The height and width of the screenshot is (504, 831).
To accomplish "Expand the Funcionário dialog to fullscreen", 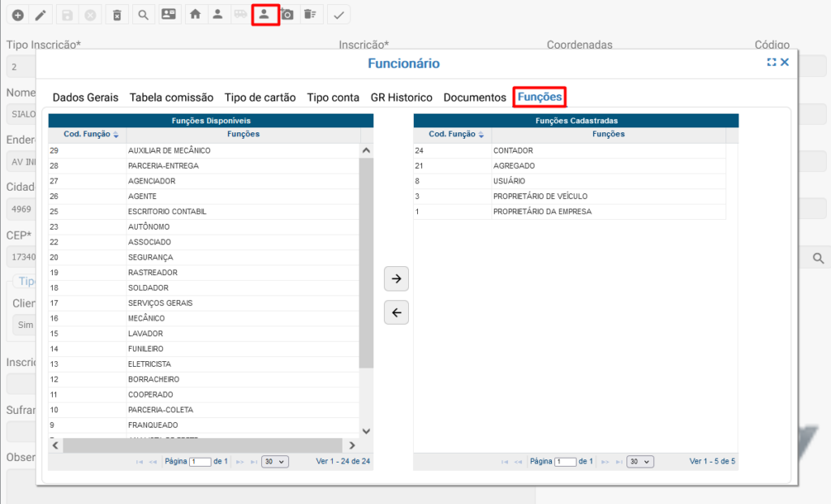I will coord(772,62).
